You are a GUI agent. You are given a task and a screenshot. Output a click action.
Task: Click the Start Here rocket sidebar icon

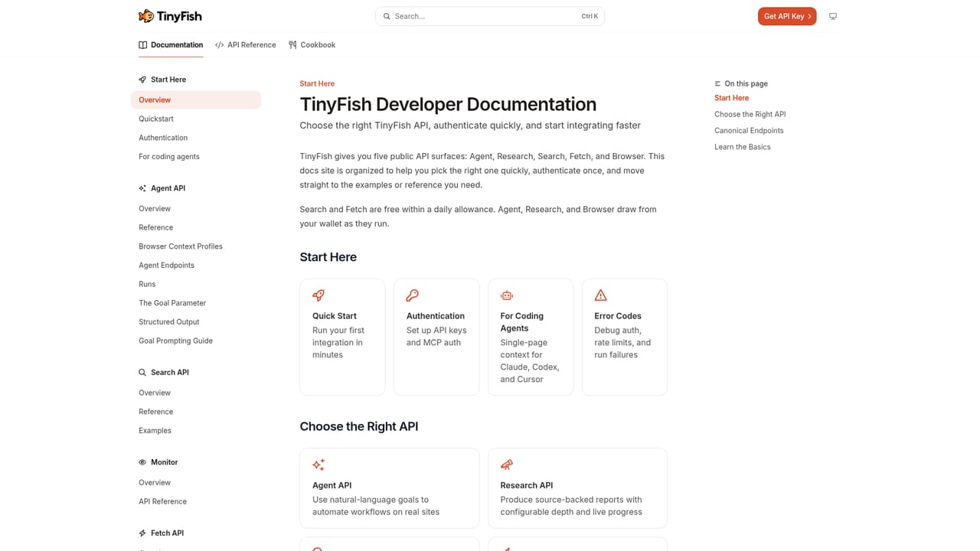(142, 80)
